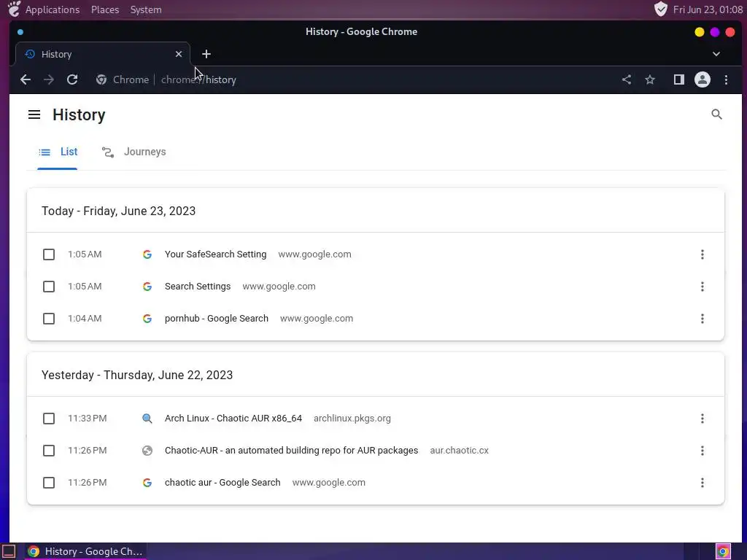Select the Arch Linux - Chaotic AUR checkbox
Viewport: 747px width, 560px height.
[x=49, y=419]
